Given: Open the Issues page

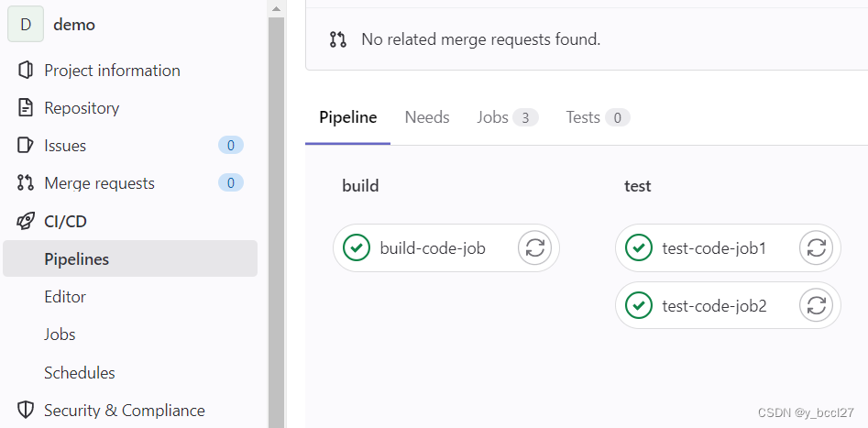Looking at the screenshot, I should (x=65, y=146).
